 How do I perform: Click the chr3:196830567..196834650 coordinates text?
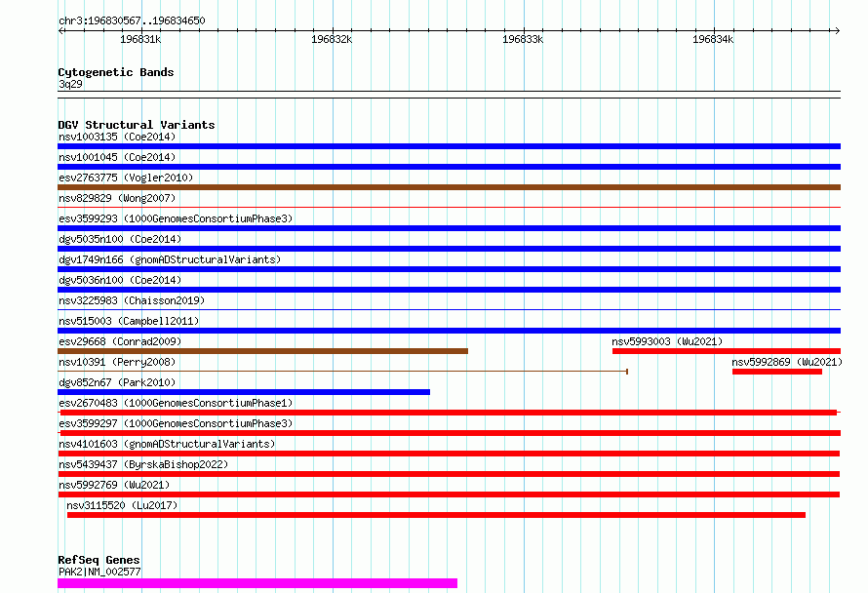[x=132, y=20]
